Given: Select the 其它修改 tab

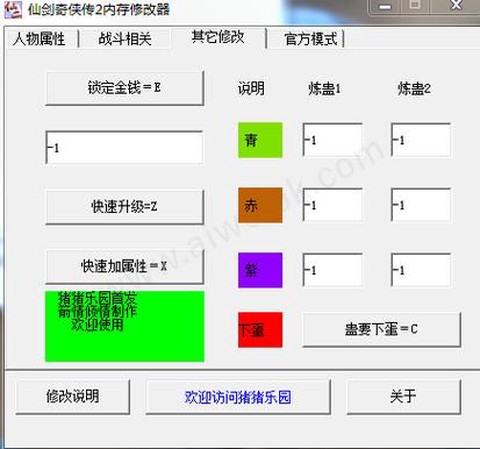Looking at the screenshot, I should [x=218, y=37].
